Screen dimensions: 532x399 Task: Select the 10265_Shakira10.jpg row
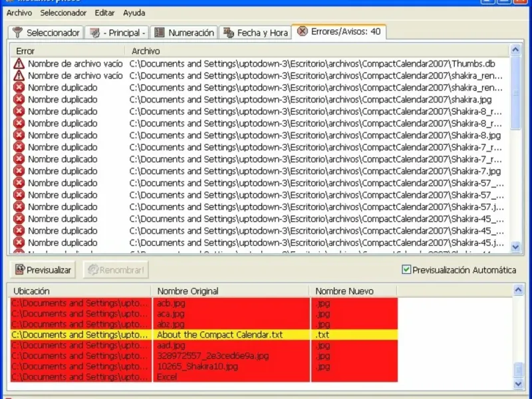[x=204, y=366]
